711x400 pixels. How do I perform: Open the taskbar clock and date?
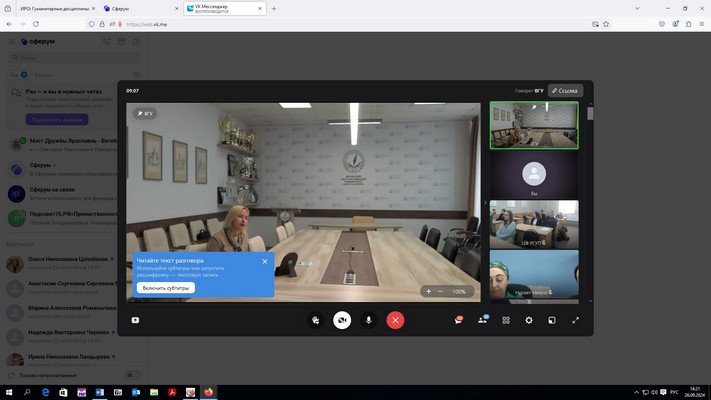tap(694, 392)
